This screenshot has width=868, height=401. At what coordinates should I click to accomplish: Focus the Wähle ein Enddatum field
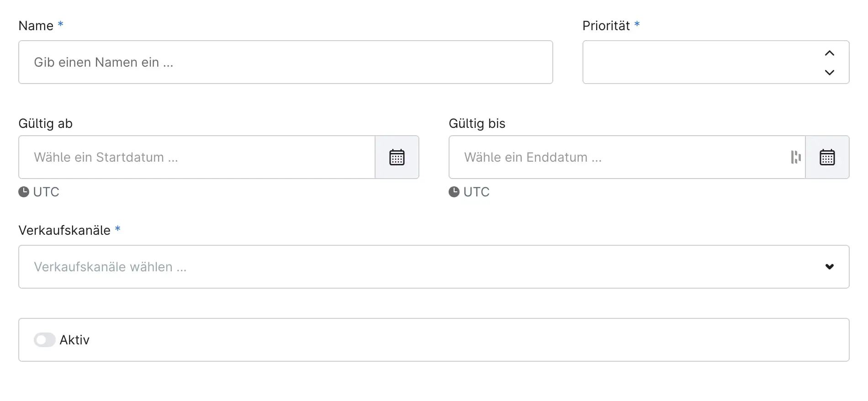click(x=617, y=157)
